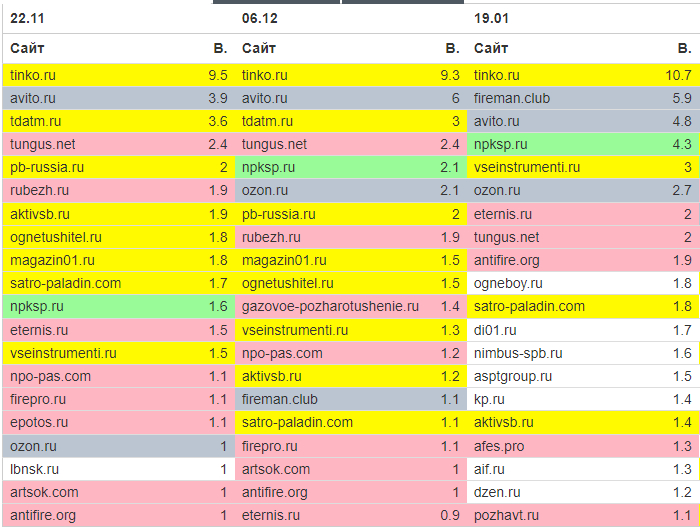Click npksp.ru in the 06.12 column
The height and width of the screenshot is (527, 700).
tap(268, 167)
